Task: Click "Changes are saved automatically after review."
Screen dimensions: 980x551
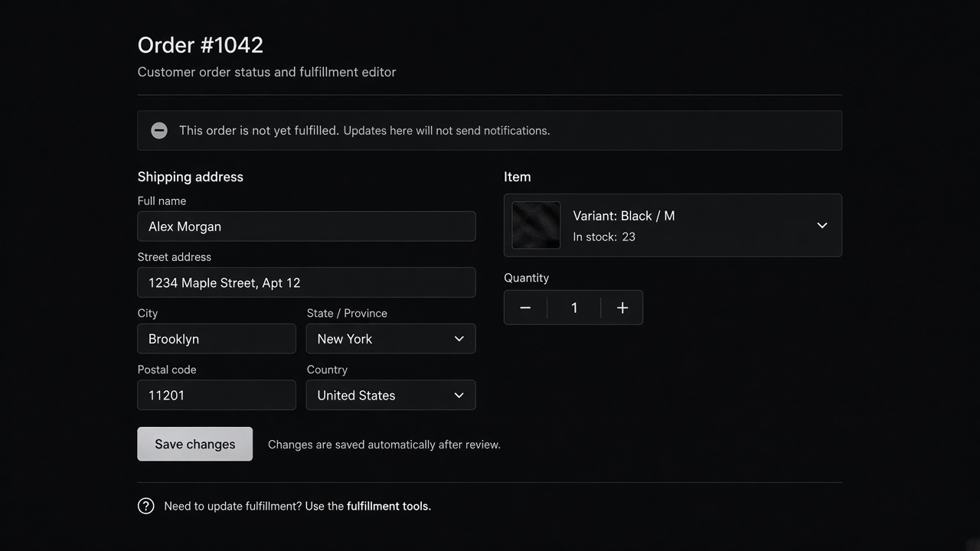Action: coord(384,445)
